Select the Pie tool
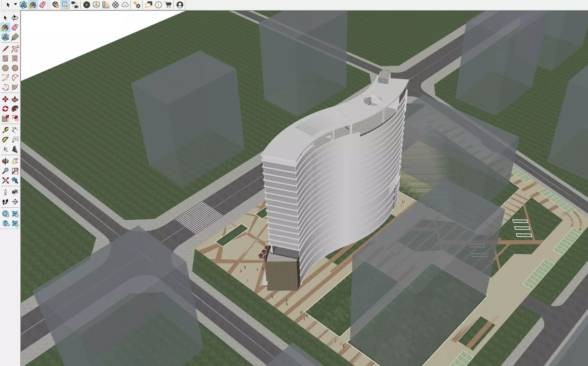 [15, 87]
